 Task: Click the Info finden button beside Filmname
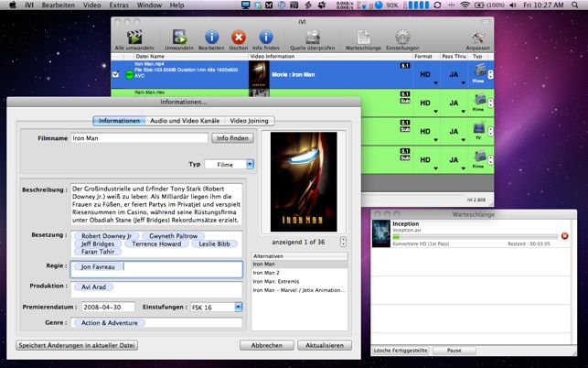point(232,138)
